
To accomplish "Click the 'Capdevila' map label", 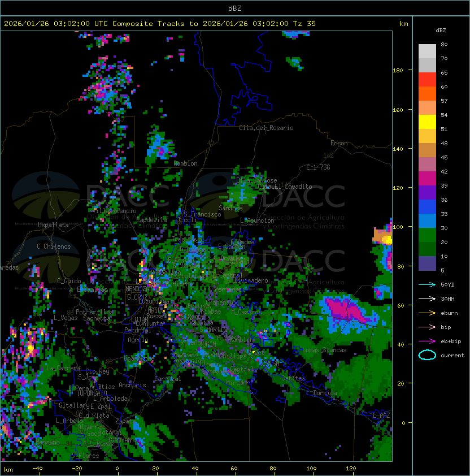I will tap(152, 220).
